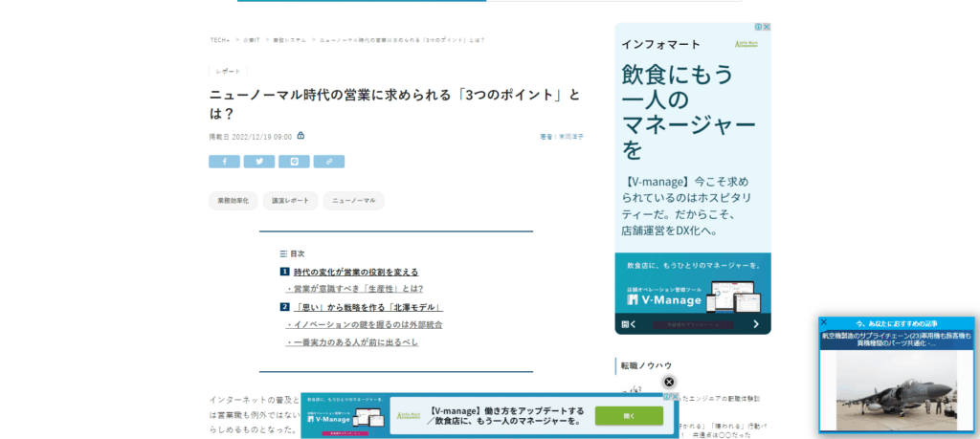Image resolution: width=980 pixels, height=439 pixels.
Task: Select the 業務効率化 tag
Action: click(x=233, y=201)
